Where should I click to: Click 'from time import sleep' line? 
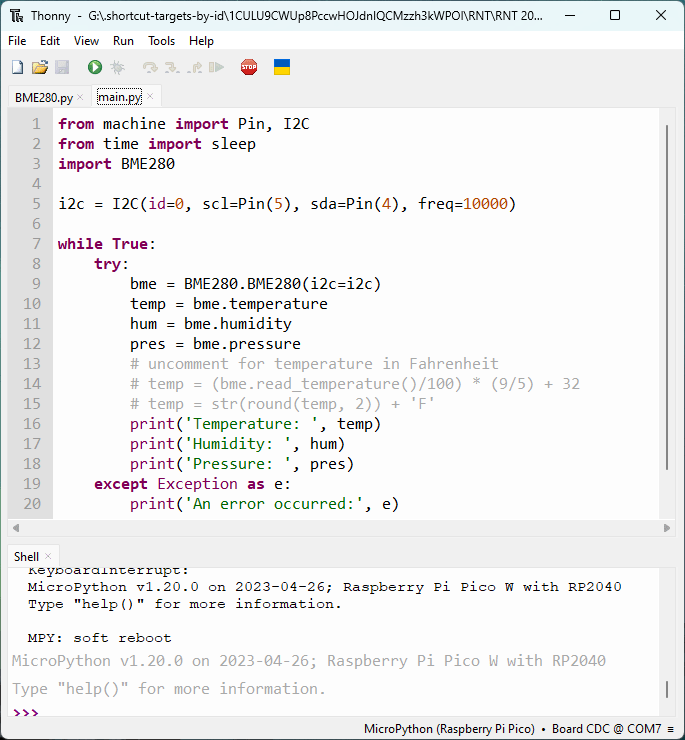[x=157, y=144]
